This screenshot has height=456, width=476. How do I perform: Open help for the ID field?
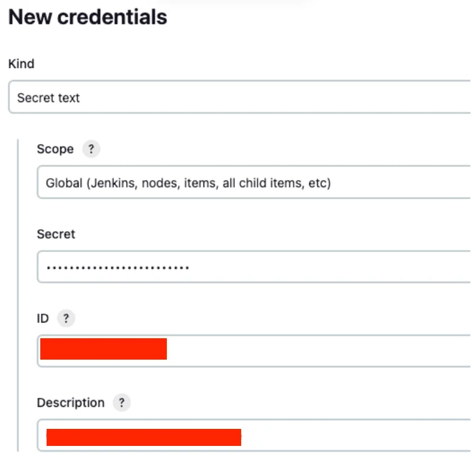pyautogui.click(x=65, y=319)
